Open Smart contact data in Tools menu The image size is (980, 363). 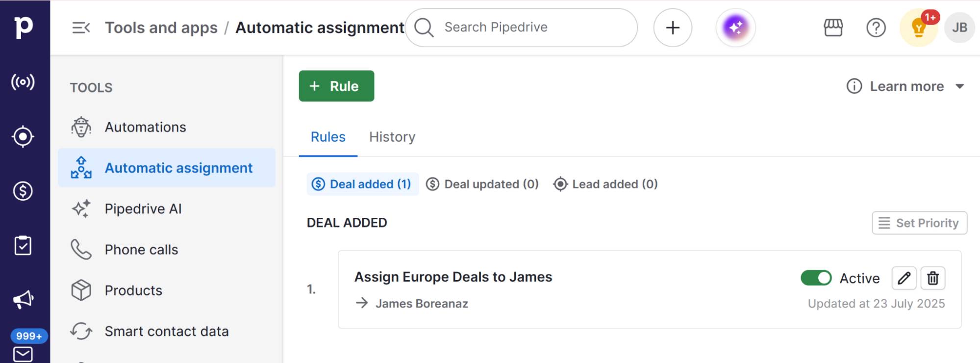(167, 332)
